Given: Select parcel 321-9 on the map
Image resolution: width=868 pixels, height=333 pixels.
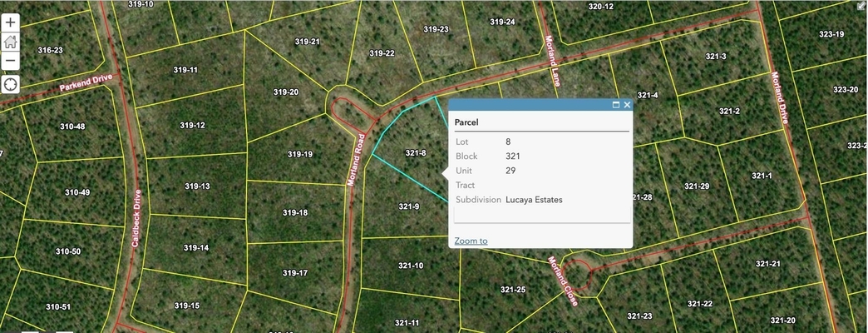Looking at the screenshot, I should point(408,206).
